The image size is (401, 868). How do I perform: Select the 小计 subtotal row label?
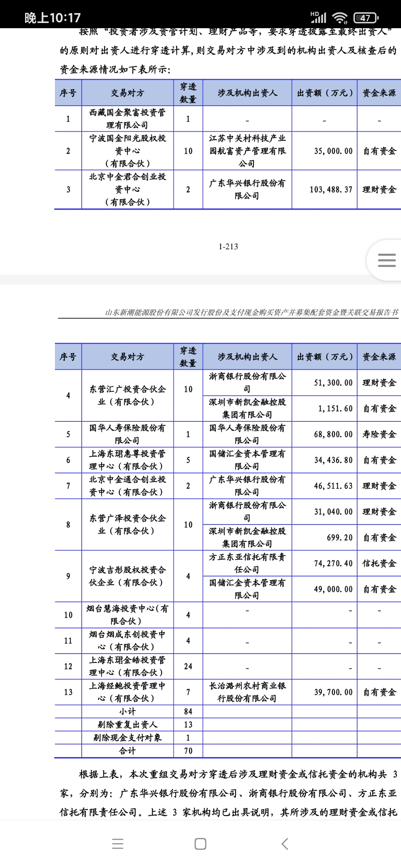click(x=127, y=711)
